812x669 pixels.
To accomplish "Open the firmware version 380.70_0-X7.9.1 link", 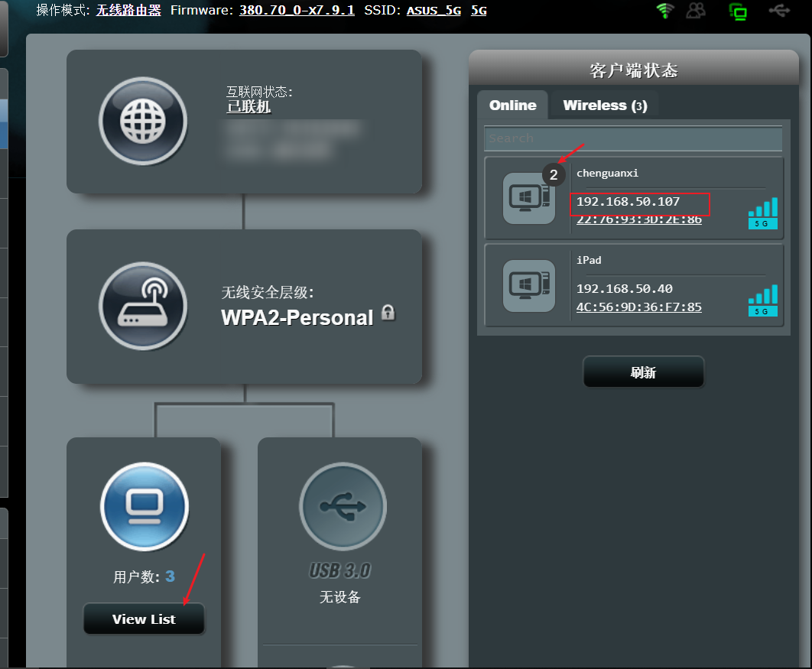I will (297, 11).
